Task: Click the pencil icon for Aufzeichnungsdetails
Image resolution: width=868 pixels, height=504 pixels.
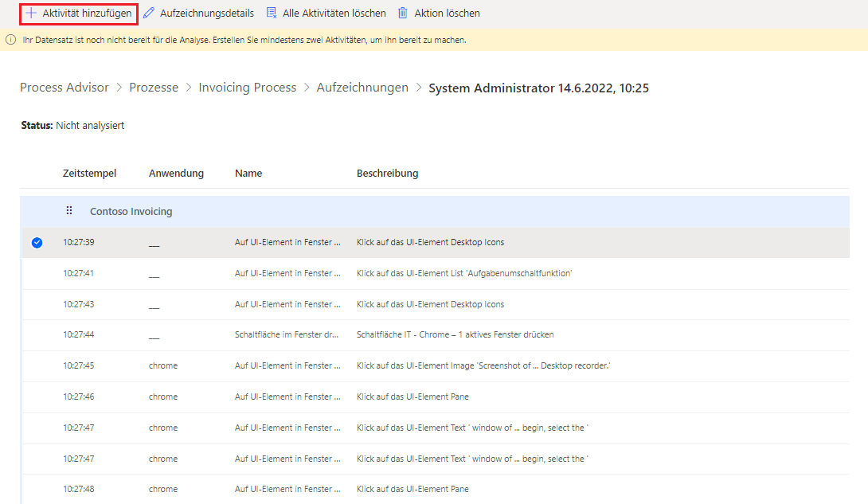Action: click(149, 14)
